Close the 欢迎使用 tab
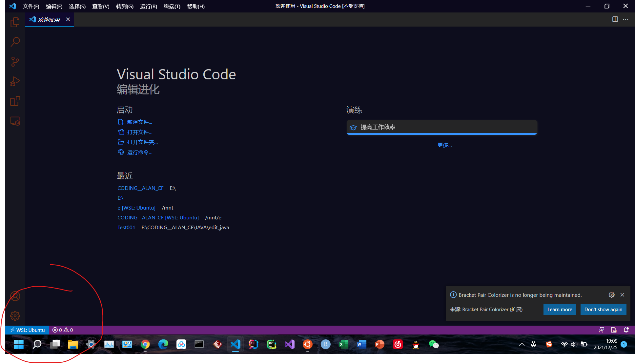Viewport: 635px width, 364px height. 68,19
